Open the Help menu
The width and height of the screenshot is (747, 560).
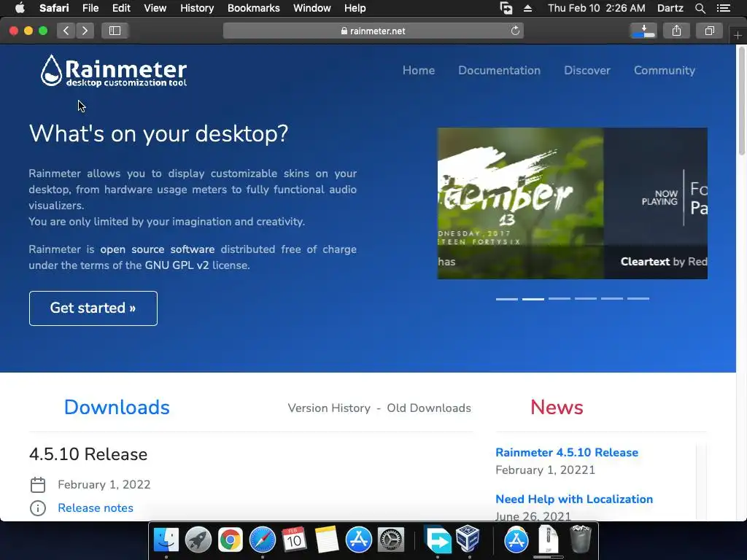[x=355, y=8]
